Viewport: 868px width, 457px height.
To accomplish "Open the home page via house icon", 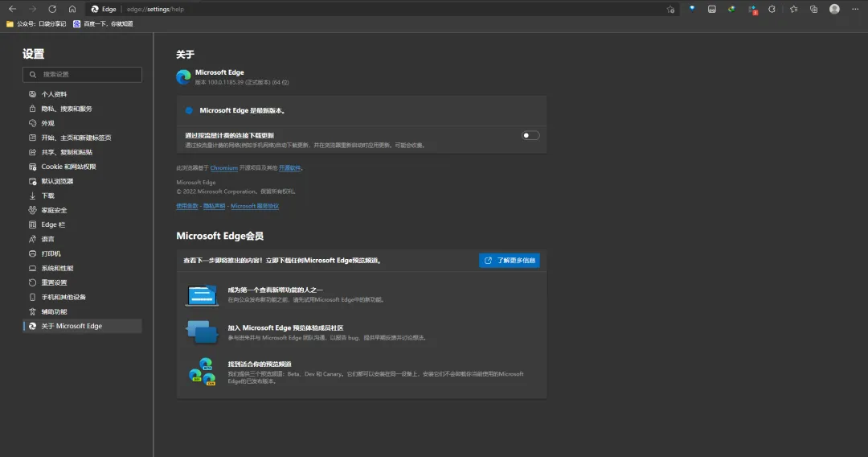I will [x=72, y=9].
